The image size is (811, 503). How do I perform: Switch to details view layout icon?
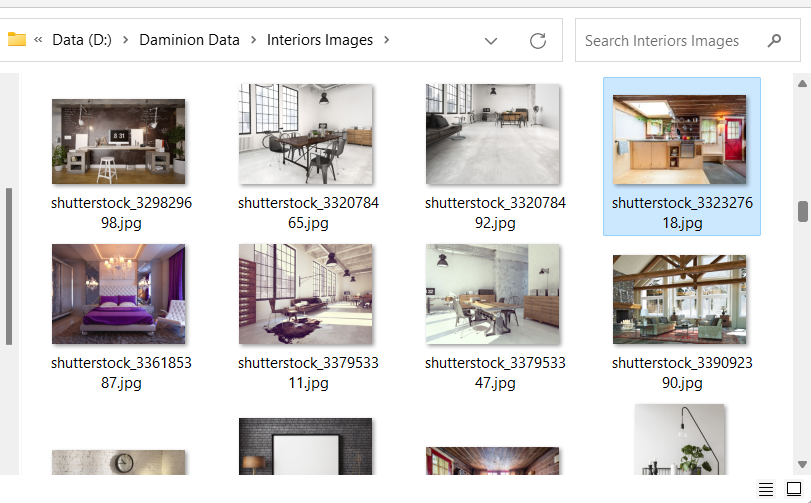tap(766, 489)
